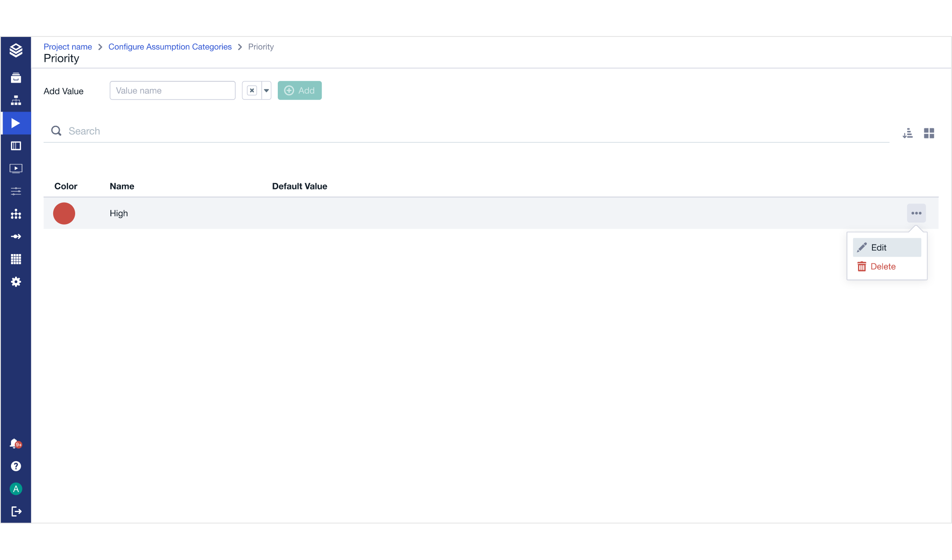Expand the color picker dropdown arrow
This screenshot has width=952, height=560.
(x=266, y=91)
